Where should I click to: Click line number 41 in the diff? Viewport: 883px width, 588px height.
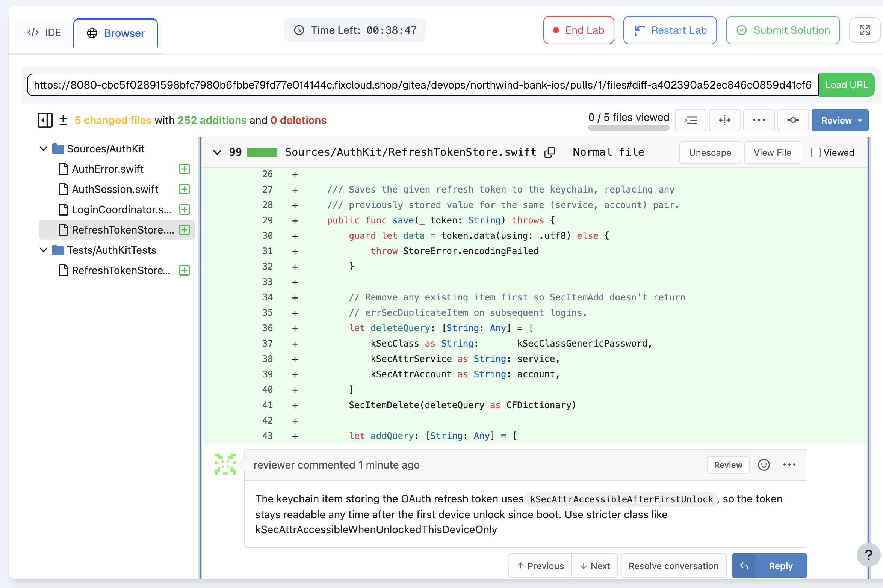(268, 405)
